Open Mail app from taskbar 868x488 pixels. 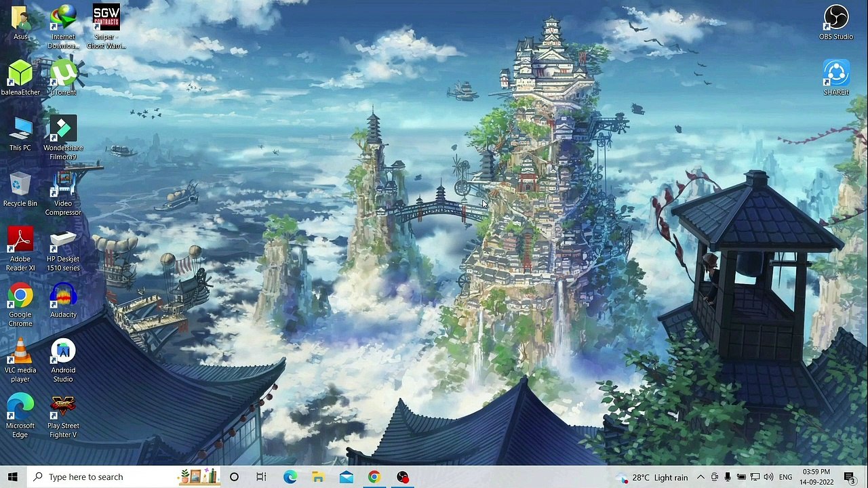[x=347, y=477]
